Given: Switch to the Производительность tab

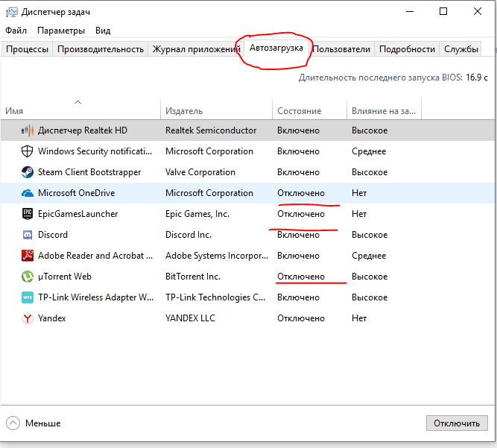Looking at the screenshot, I should (x=101, y=49).
